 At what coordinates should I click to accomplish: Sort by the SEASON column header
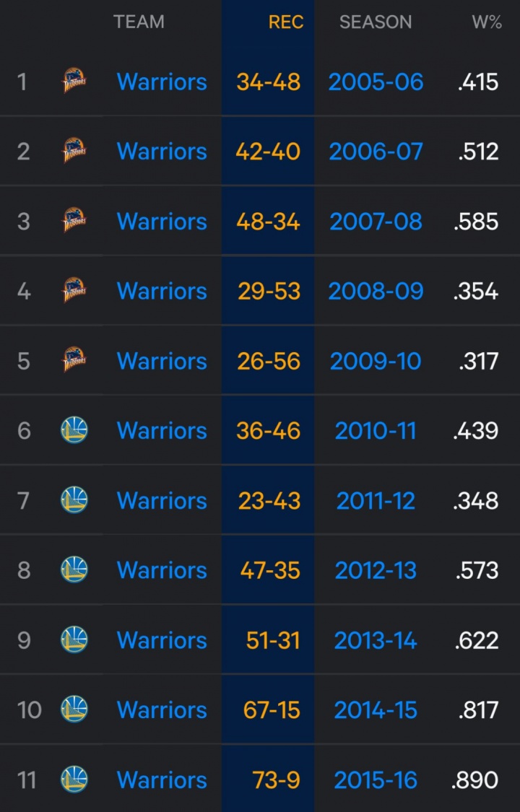pyautogui.click(x=376, y=22)
